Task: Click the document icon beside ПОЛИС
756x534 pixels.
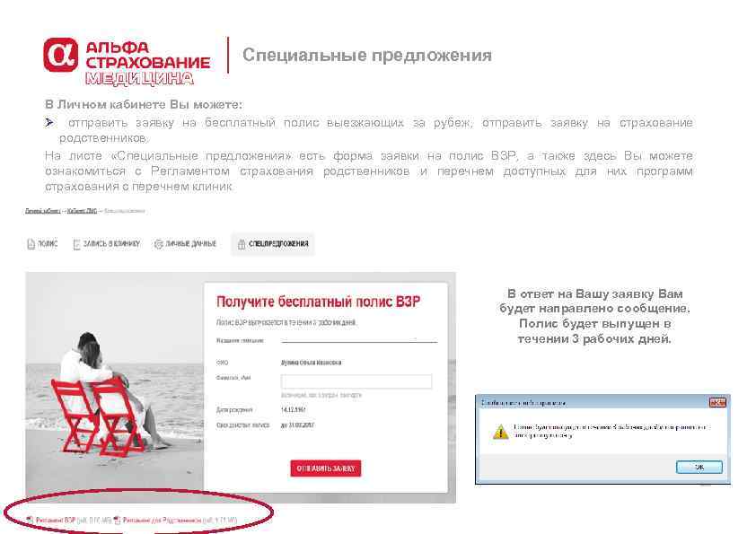Action: [31, 244]
